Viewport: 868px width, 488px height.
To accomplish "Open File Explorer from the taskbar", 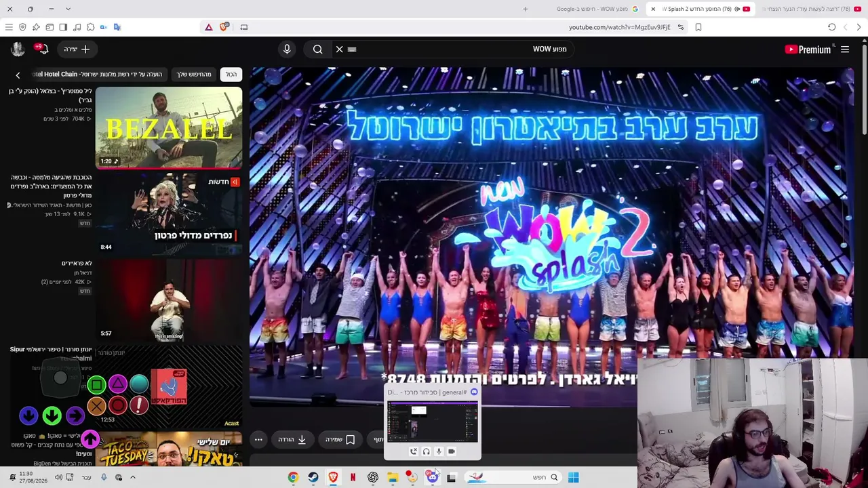I will coord(393,477).
